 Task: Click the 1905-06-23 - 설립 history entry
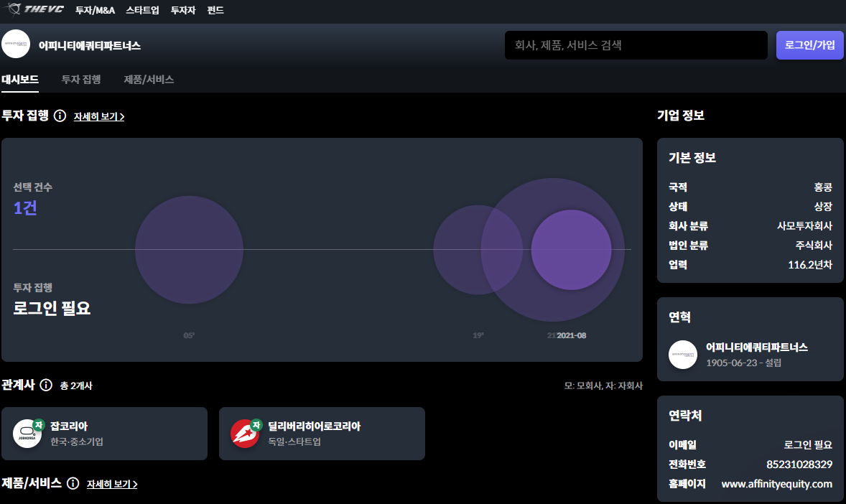[743, 363]
